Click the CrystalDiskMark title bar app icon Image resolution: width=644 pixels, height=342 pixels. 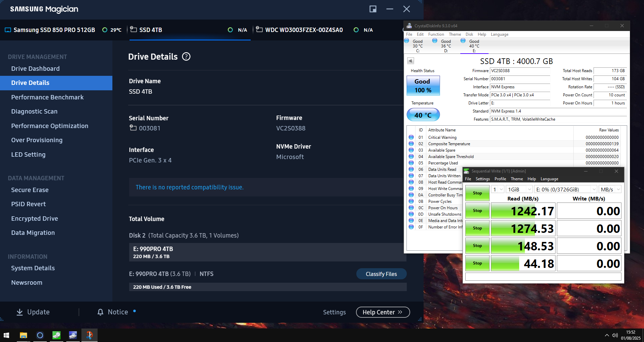(466, 171)
